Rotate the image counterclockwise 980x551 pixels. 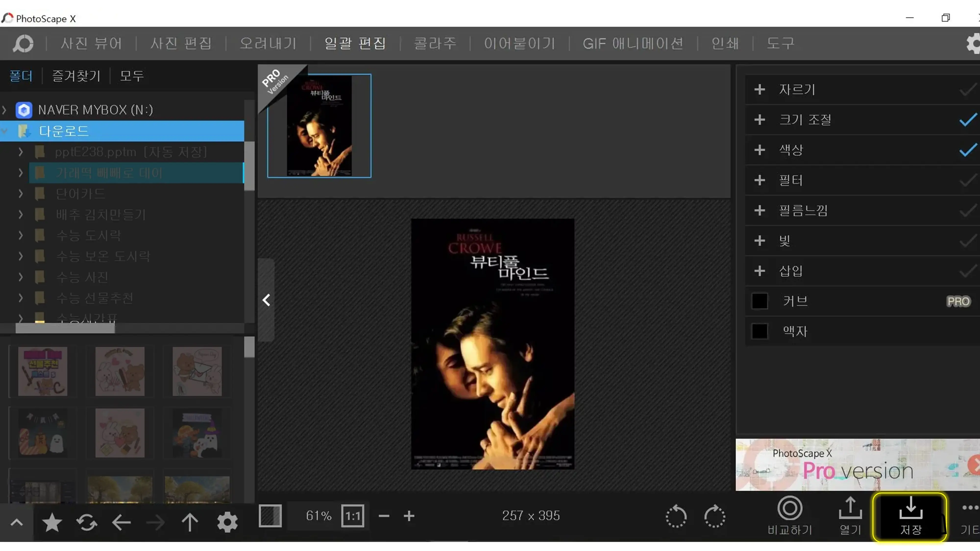[676, 516]
